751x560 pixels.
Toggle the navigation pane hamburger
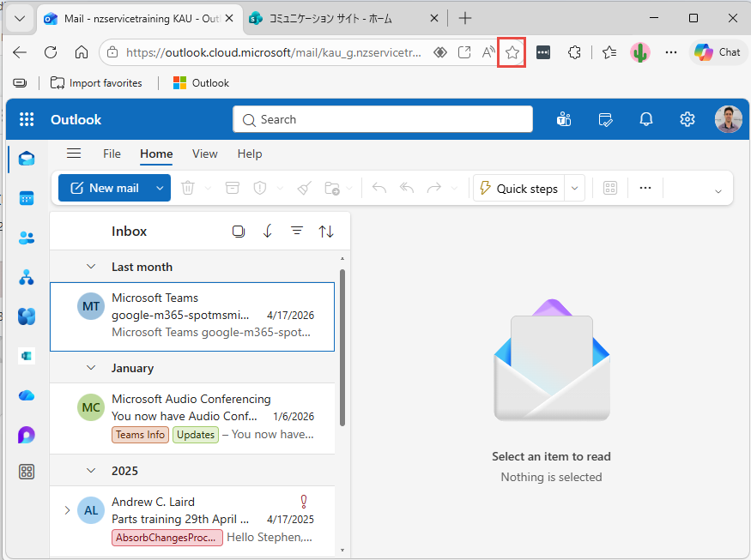(x=74, y=154)
